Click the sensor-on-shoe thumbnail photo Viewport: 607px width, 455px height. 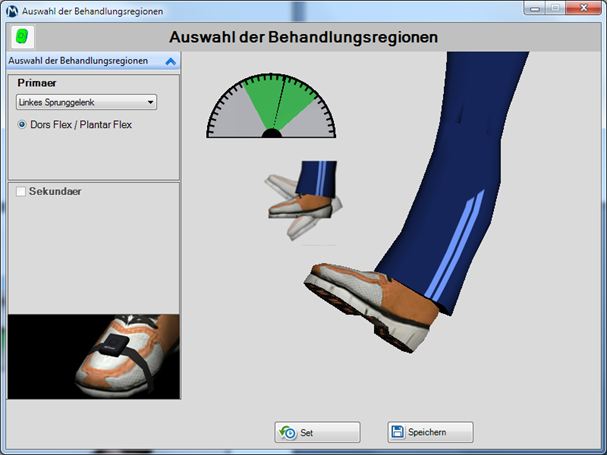[x=94, y=356]
